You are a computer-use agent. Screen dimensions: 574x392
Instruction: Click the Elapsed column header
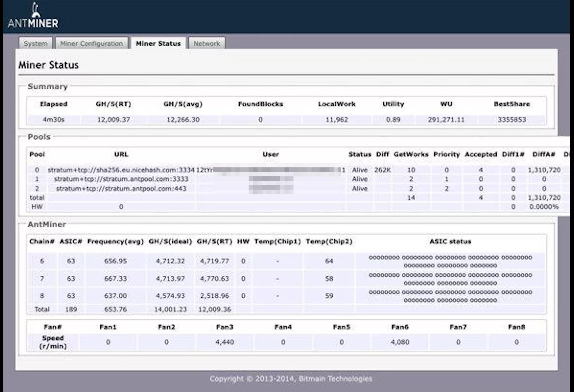click(54, 104)
